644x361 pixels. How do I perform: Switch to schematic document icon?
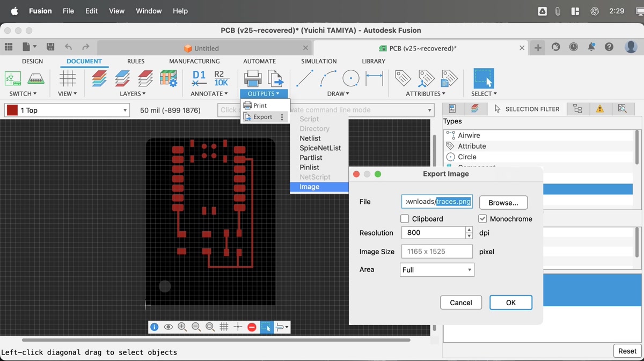coord(13,78)
